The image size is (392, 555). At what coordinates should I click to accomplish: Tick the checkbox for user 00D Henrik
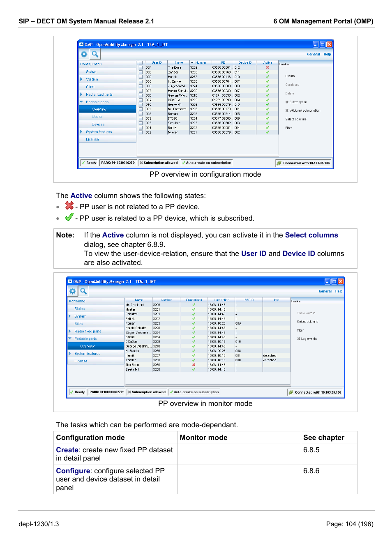click(141, 77)
